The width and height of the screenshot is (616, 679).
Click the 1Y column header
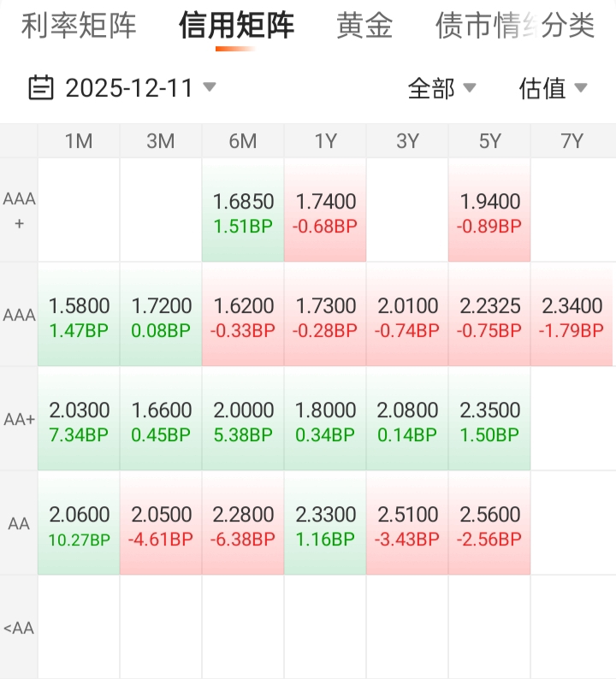point(325,141)
